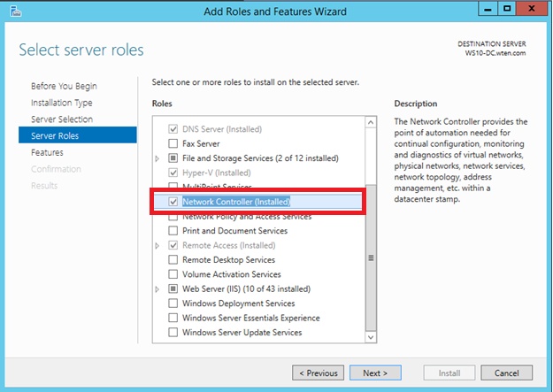Tick Windows Server Update Services checkbox

(173, 333)
